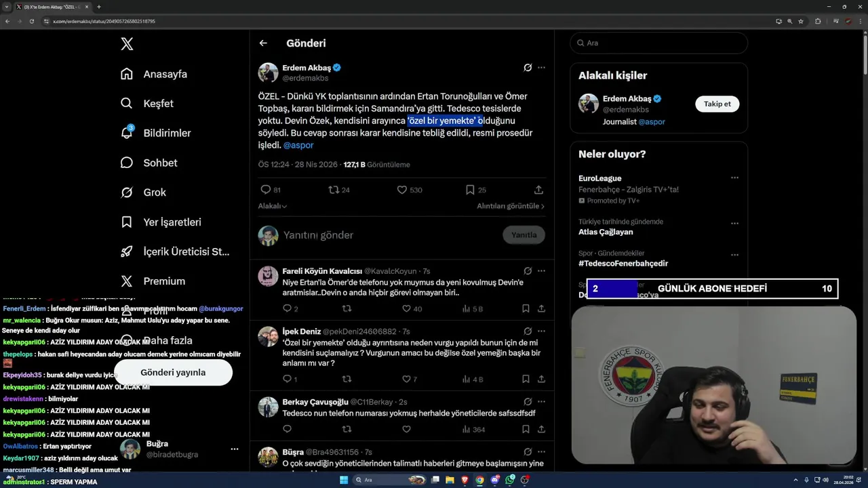Viewport: 868px width, 488px height.
Task: Open @aspor mention link in the post
Action: [298, 145]
